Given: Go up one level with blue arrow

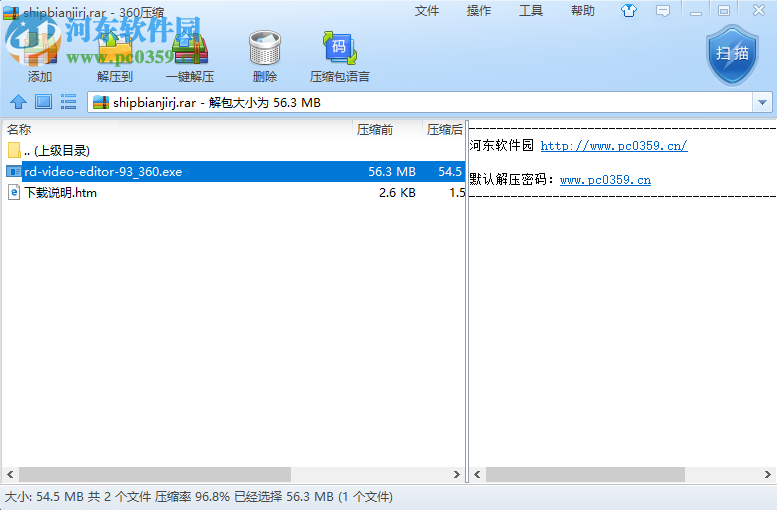Looking at the screenshot, I should pyautogui.click(x=18, y=102).
